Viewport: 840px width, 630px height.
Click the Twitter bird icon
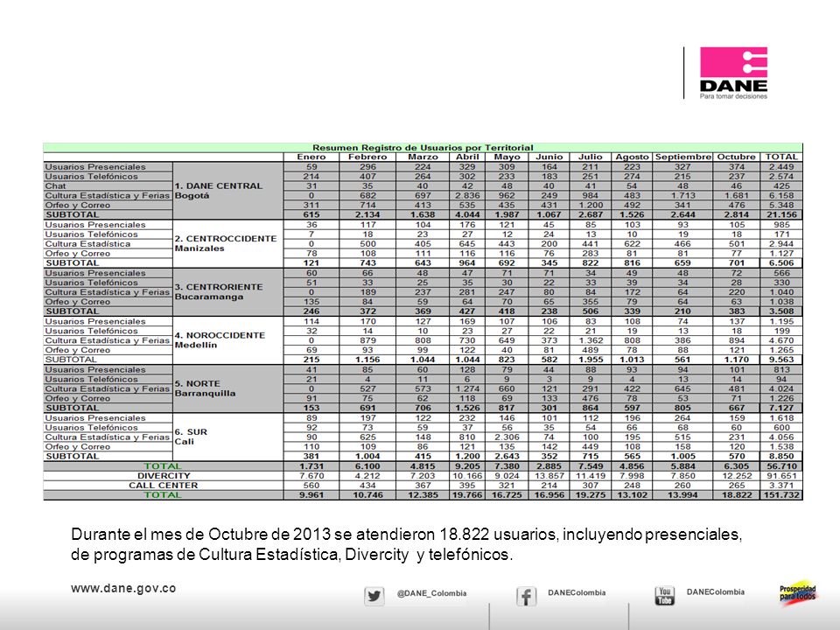click(x=374, y=596)
